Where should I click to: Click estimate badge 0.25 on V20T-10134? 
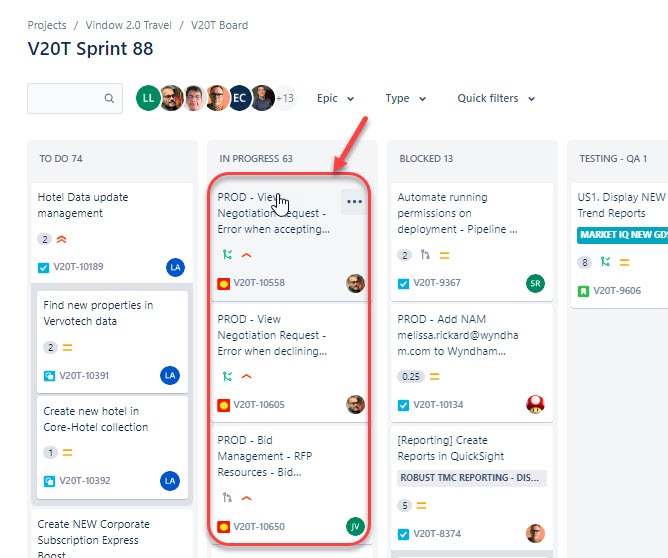tap(411, 377)
